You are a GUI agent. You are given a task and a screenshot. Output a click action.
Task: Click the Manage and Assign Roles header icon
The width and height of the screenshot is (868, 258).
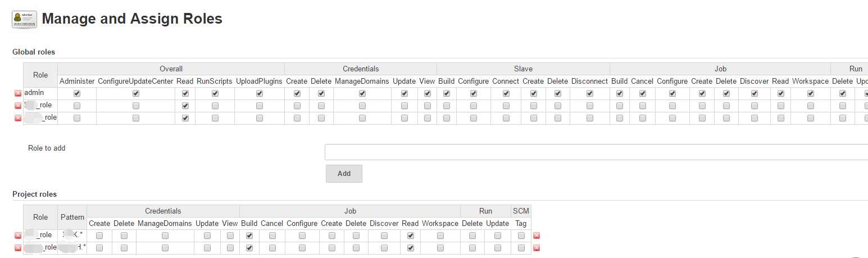[25, 19]
